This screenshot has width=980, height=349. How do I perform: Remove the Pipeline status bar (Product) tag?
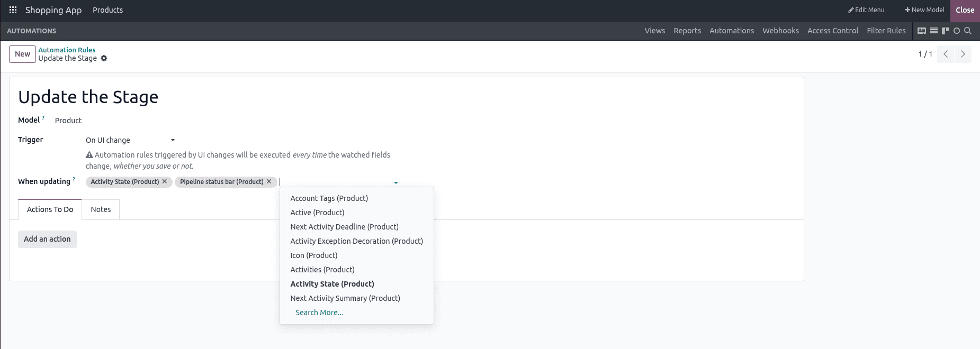pyautogui.click(x=269, y=181)
